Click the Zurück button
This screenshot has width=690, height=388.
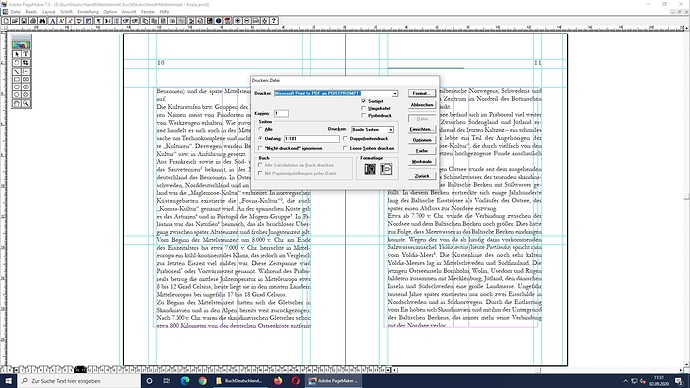click(x=422, y=176)
